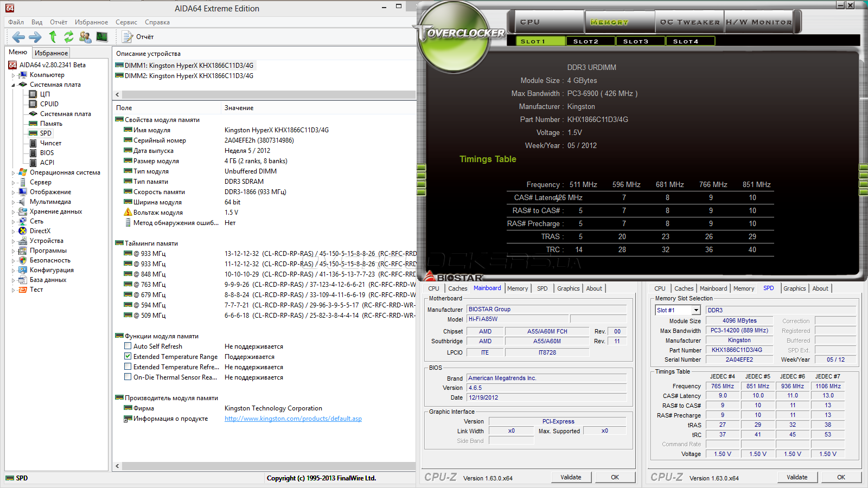Go up one level in AIDA64

click(x=53, y=36)
